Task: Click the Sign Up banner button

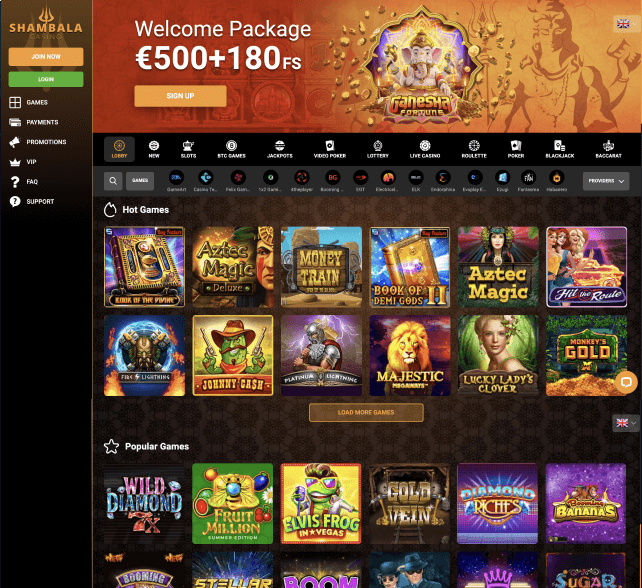Action: coord(180,96)
